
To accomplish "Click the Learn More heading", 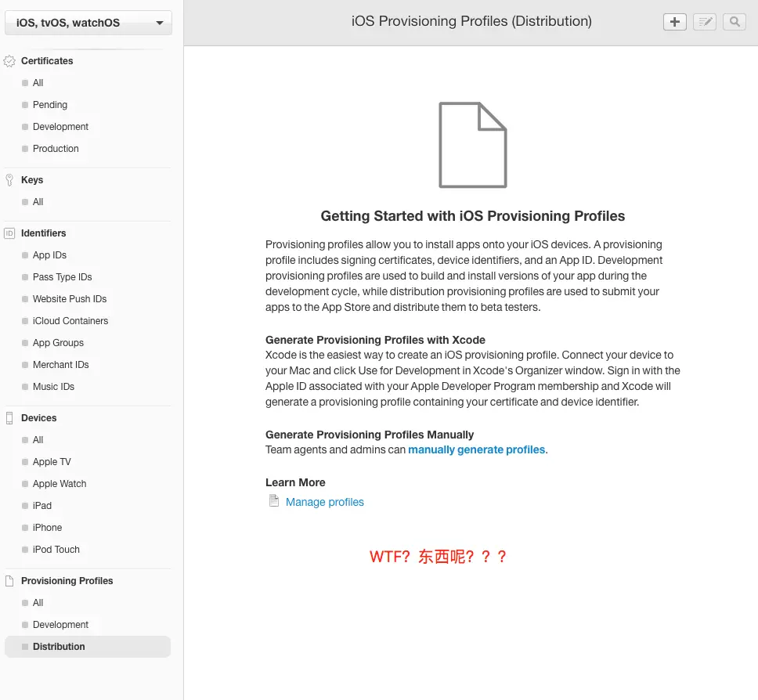I will click(295, 482).
